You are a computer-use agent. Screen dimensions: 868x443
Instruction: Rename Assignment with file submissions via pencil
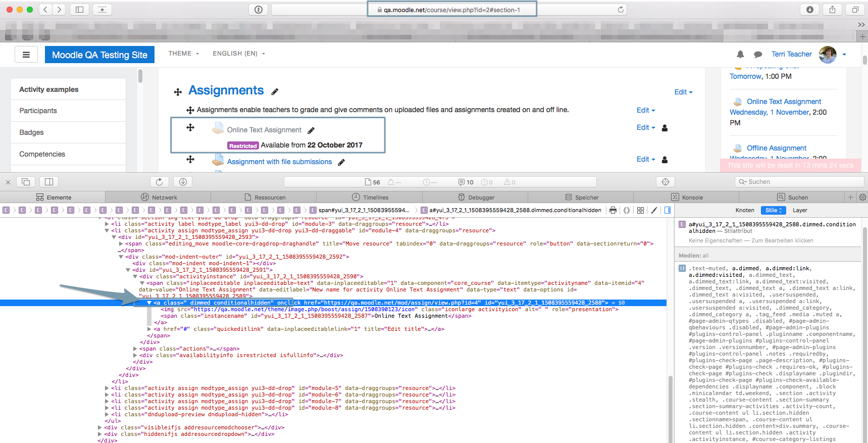tap(341, 162)
